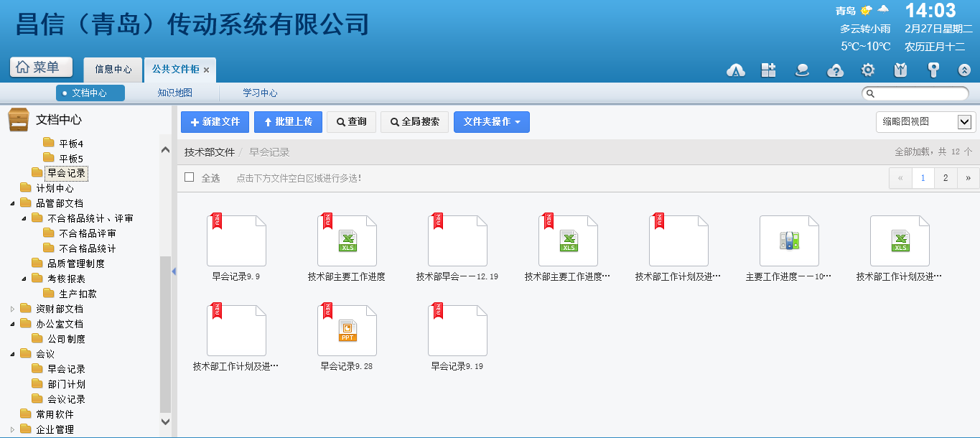Image resolution: width=980 pixels, height=438 pixels.
Task: Check the 全选 select-all checkbox
Action: (x=190, y=177)
